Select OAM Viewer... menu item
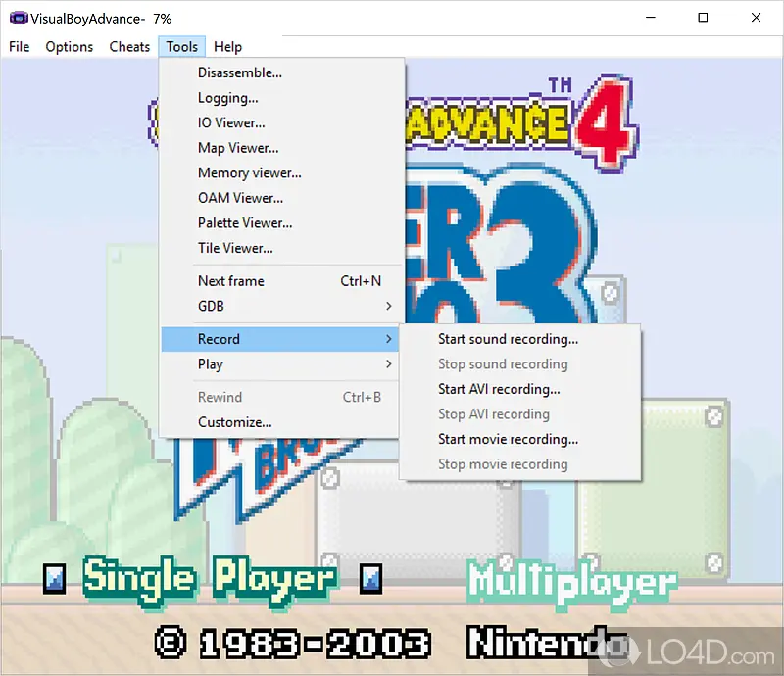The image size is (784, 676). point(240,198)
